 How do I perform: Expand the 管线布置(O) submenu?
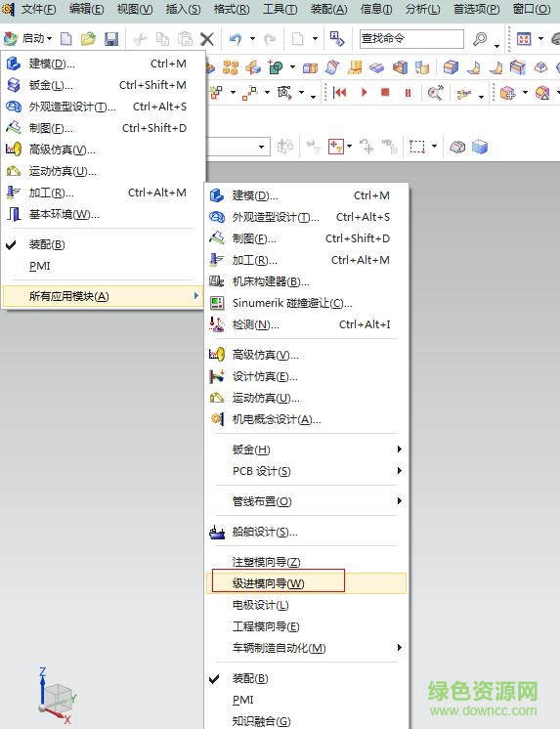pos(306,501)
